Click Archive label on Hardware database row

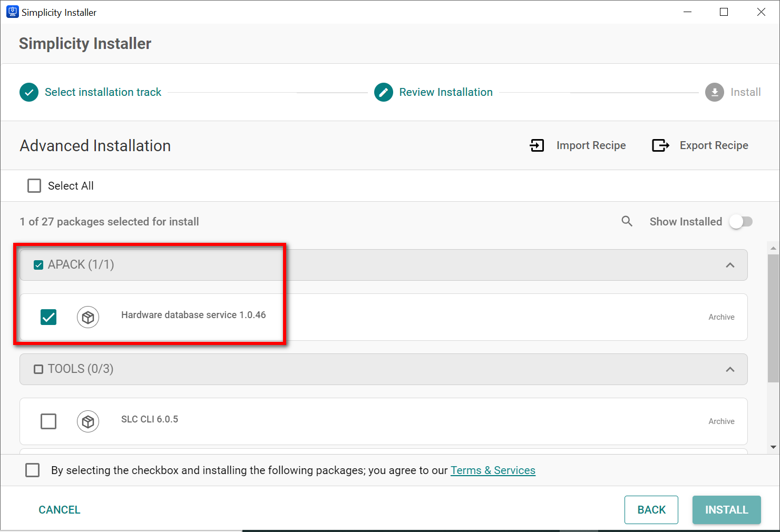[721, 317]
